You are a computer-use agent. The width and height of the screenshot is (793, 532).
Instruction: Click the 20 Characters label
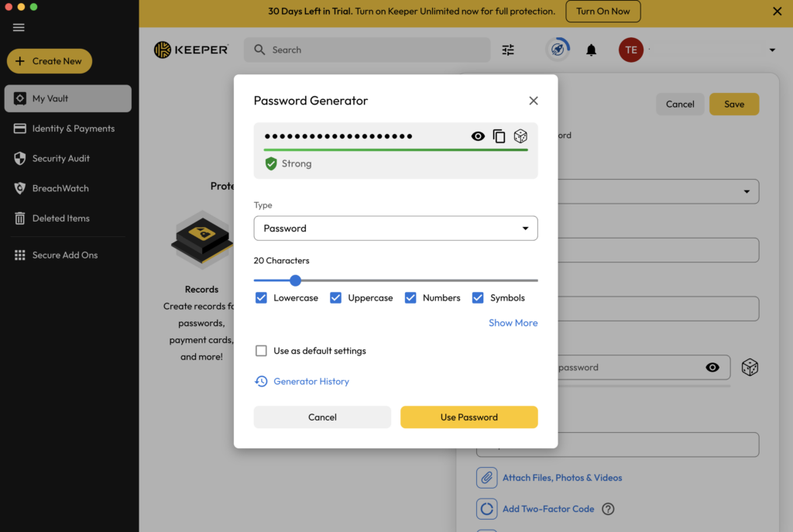tap(281, 260)
